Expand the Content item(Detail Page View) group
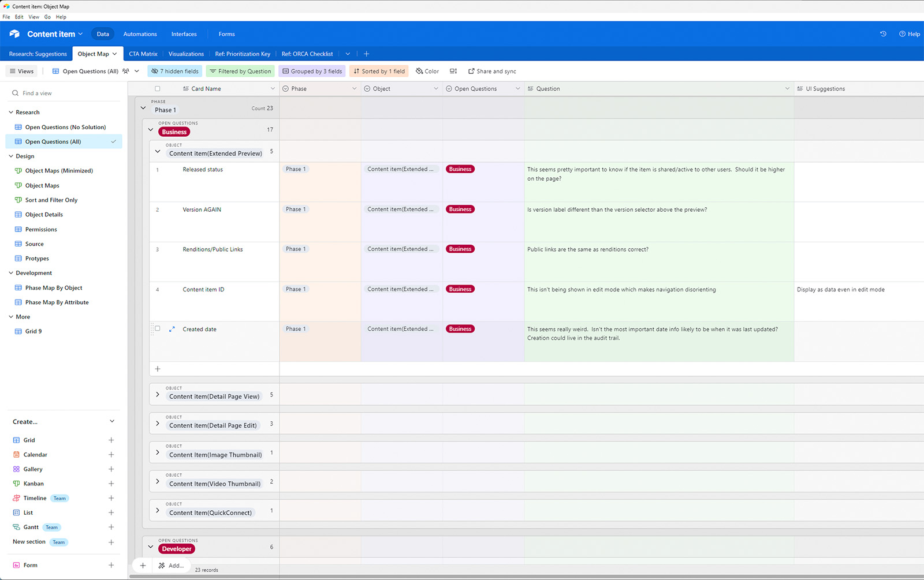924x580 pixels. pos(158,395)
